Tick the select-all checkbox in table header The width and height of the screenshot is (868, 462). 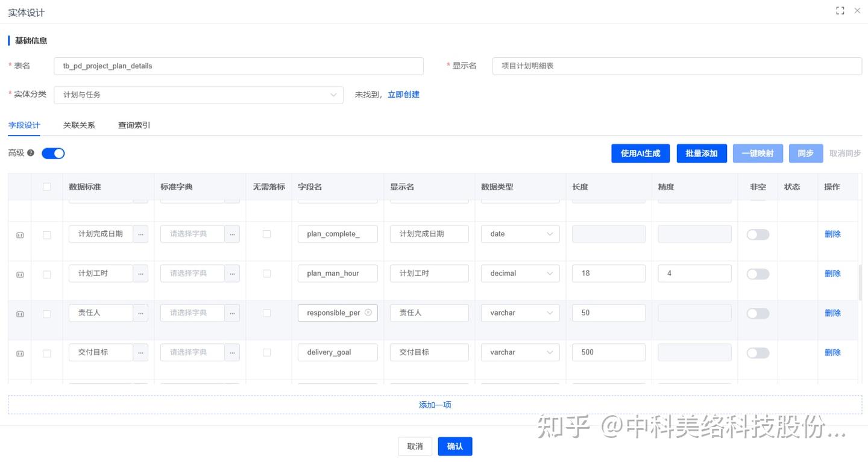point(47,187)
